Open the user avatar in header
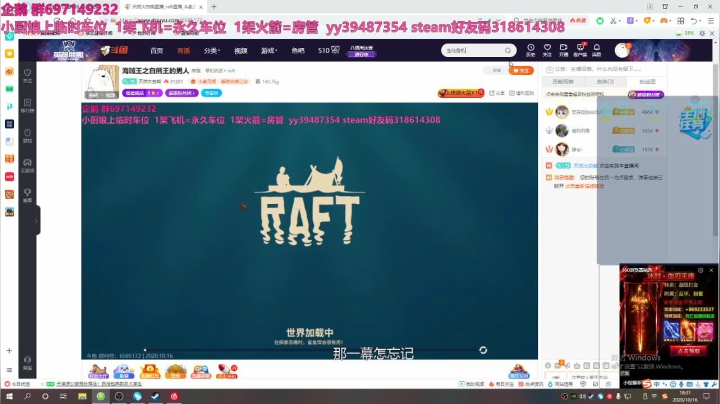The height and width of the screenshot is (404, 720). coord(622,50)
